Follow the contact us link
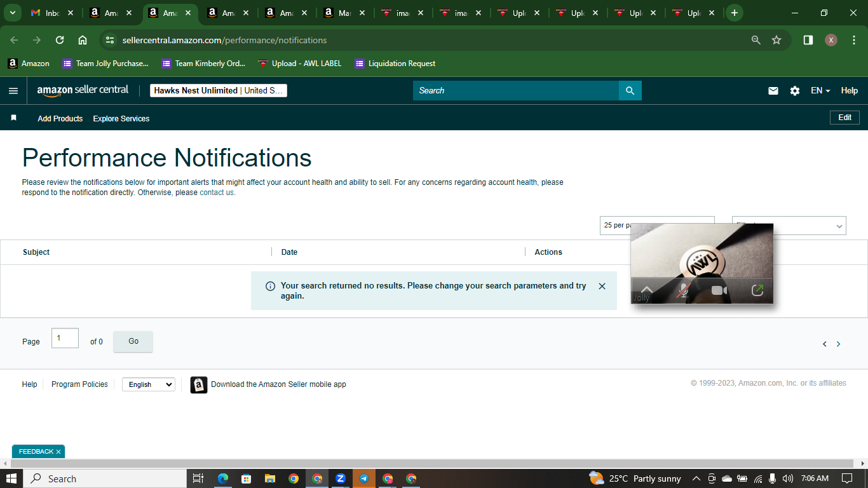This screenshot has height=488, width=868. click(217, 193)
